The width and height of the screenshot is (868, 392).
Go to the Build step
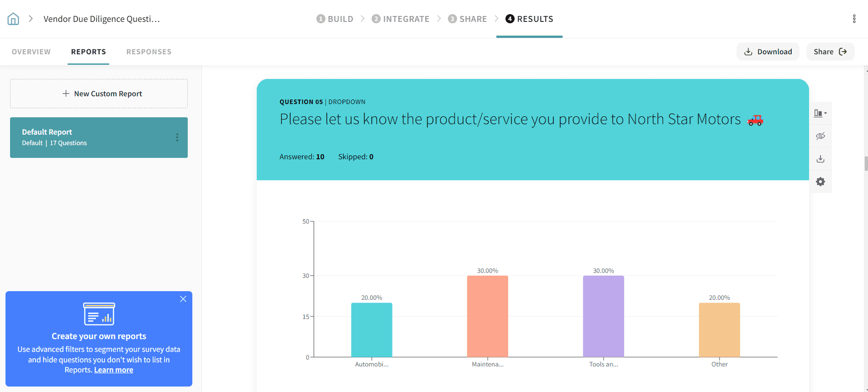pos(335,19)
